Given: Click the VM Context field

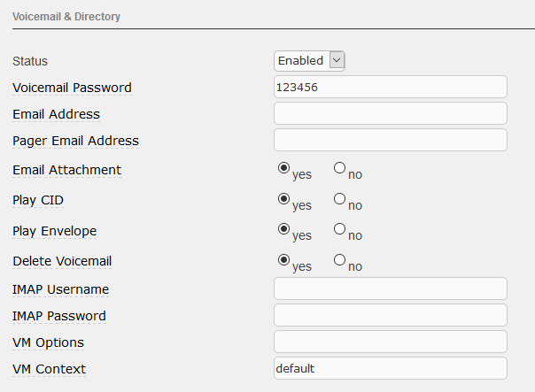Looking at the screenshot, I should [x=391, y=368].
